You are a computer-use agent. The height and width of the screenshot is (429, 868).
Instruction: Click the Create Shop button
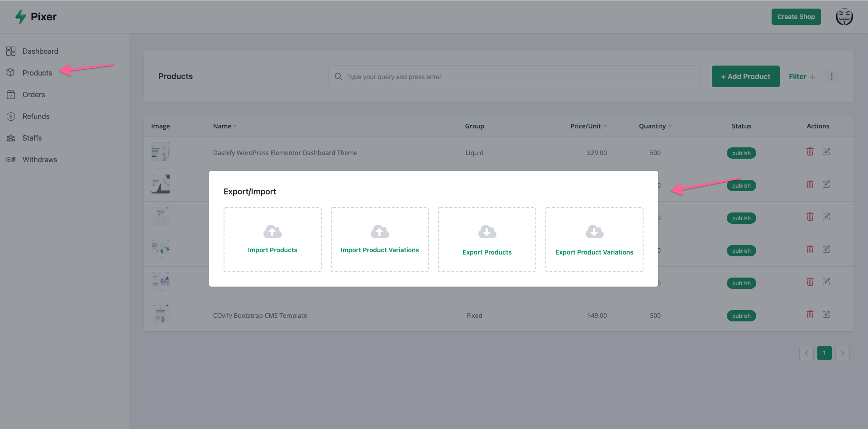coord(796,17)
